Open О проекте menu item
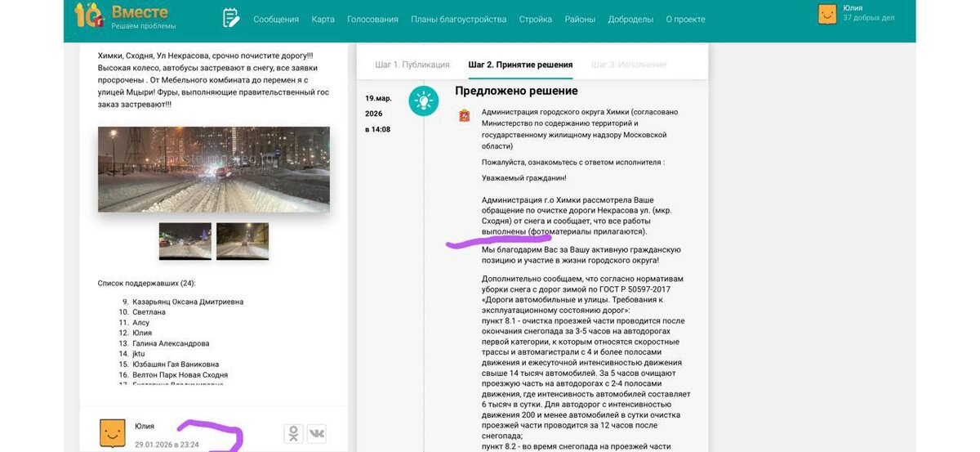 pyautogui.click(x=685, y=19)
